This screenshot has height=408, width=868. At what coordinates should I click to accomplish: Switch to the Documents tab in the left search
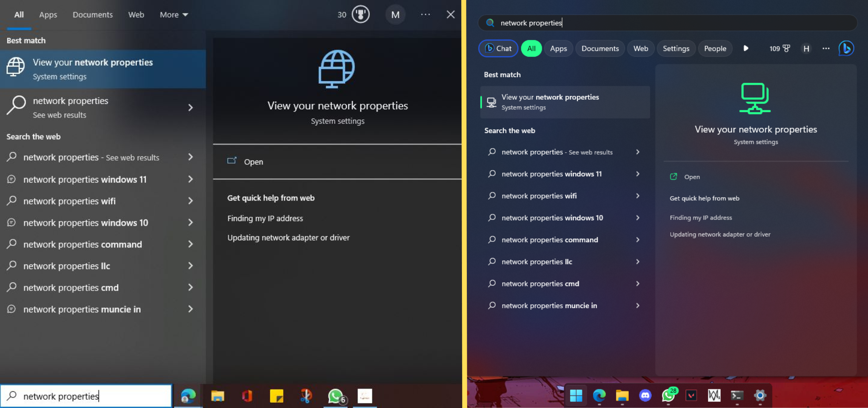(x=92, y=15)
